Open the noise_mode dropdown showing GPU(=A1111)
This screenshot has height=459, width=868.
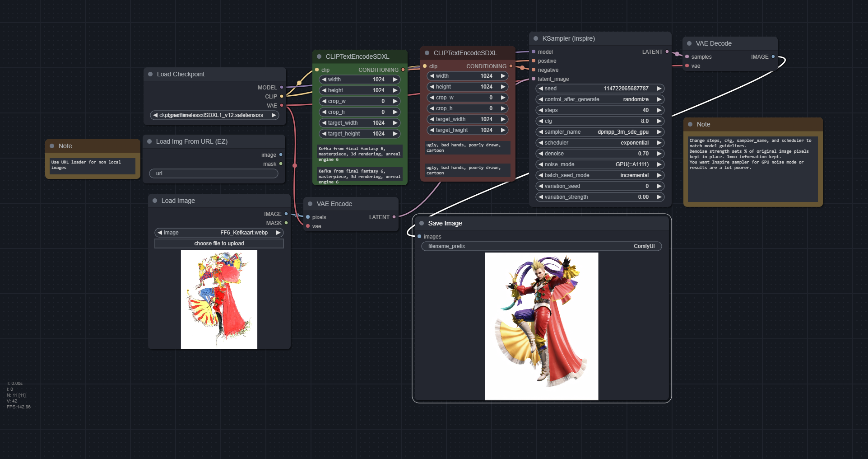coord(600,164)
